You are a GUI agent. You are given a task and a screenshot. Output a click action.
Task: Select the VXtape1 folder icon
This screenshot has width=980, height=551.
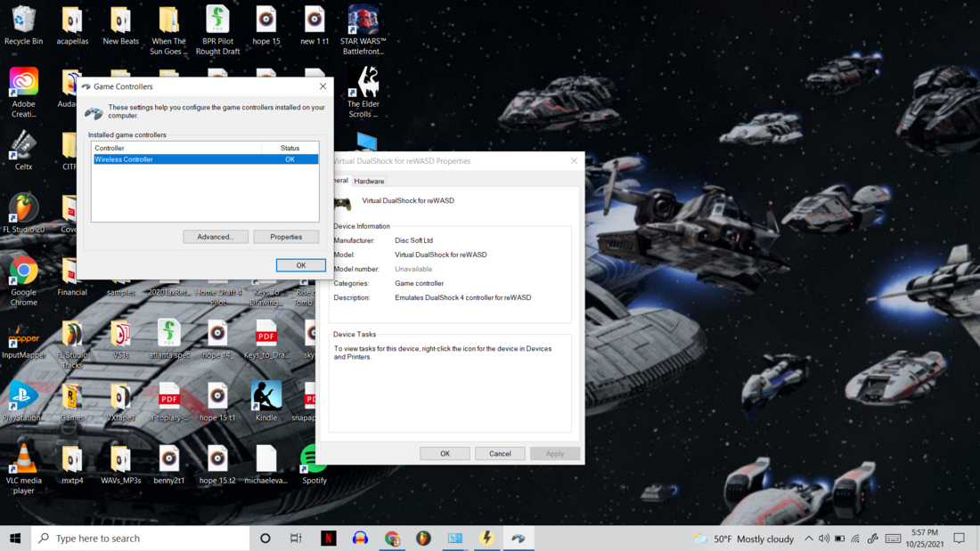click(x=120, y=401)
